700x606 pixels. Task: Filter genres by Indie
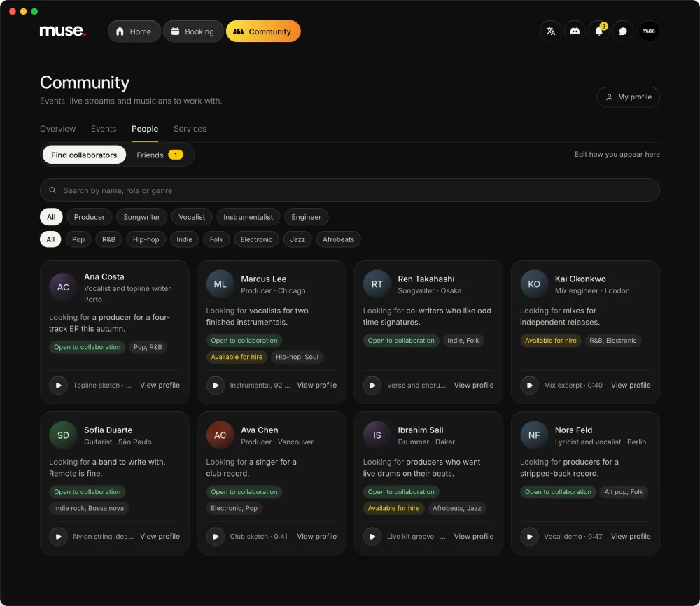click(184, 239)
